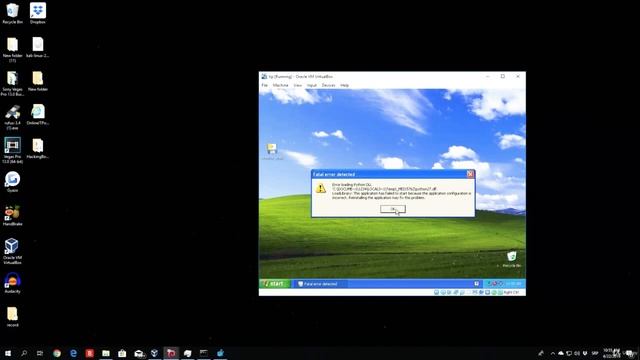Select the installer icon on the XP desktop

pos(272,151)
